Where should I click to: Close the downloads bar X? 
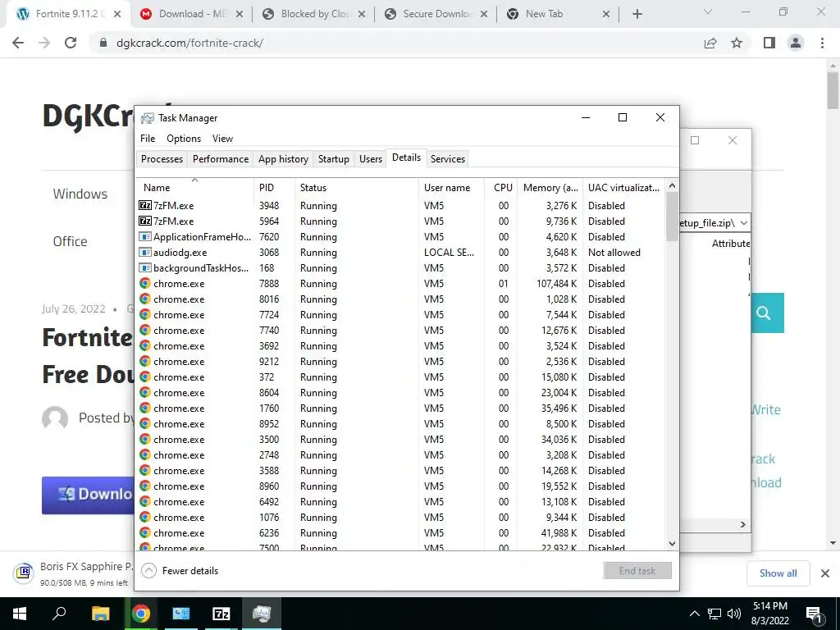point(825,573)
